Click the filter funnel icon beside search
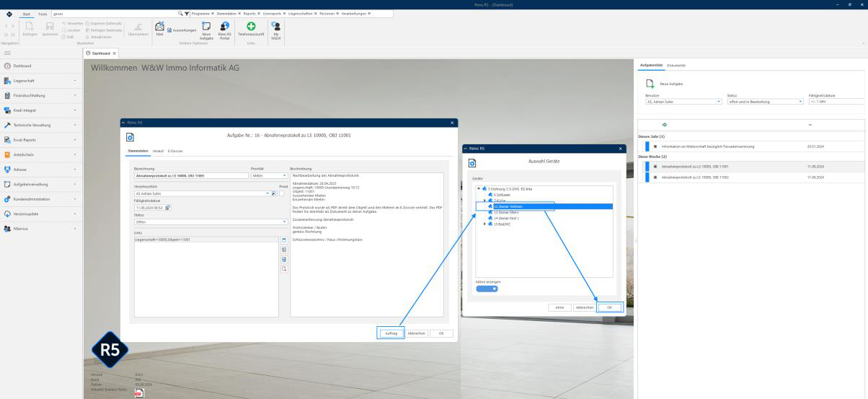Screen dimensions: 868x399 (x=187, y=14)
